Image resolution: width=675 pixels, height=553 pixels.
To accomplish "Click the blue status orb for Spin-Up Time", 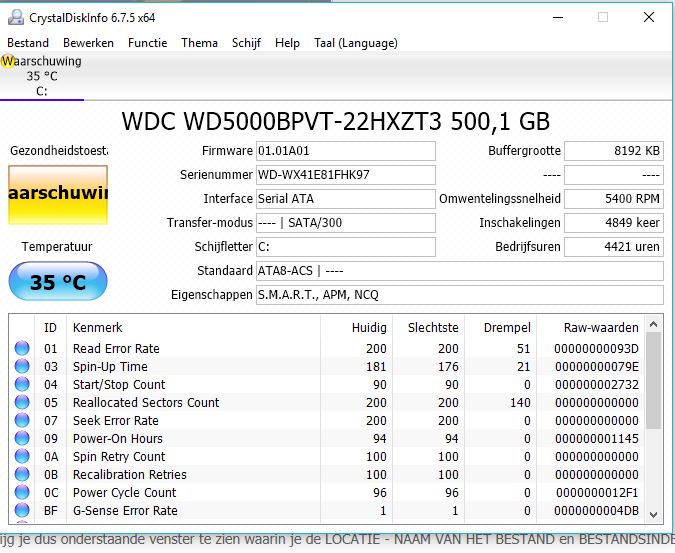I will coord(22,366).
